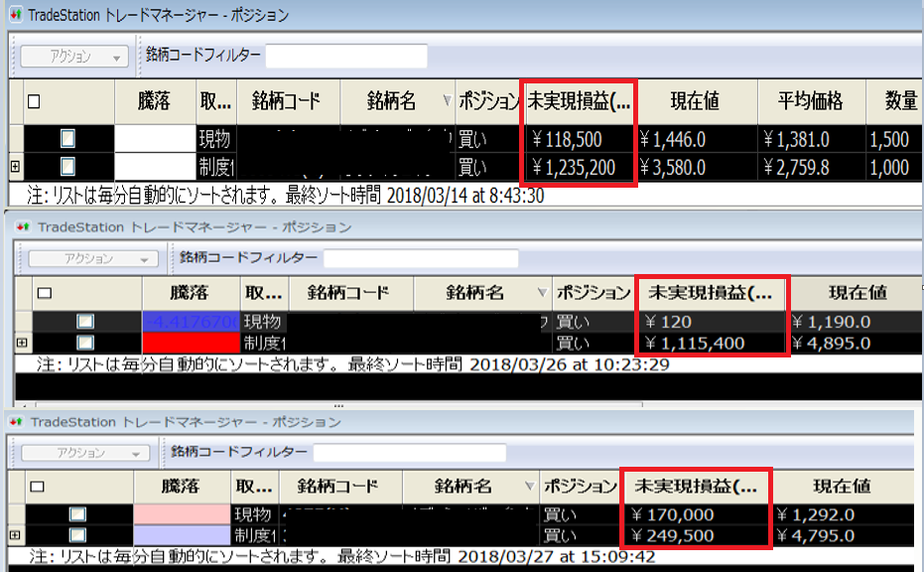The width and height of the screenshot is (924, 572).
Task: Click the red 騰落 cell in the middle window
Action: [192, 343]
